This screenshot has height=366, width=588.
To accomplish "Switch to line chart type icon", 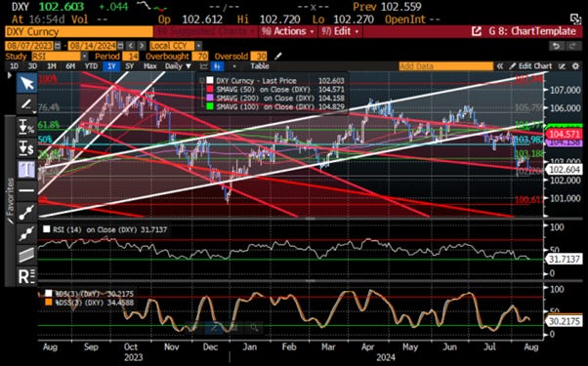I will (204, 66).
